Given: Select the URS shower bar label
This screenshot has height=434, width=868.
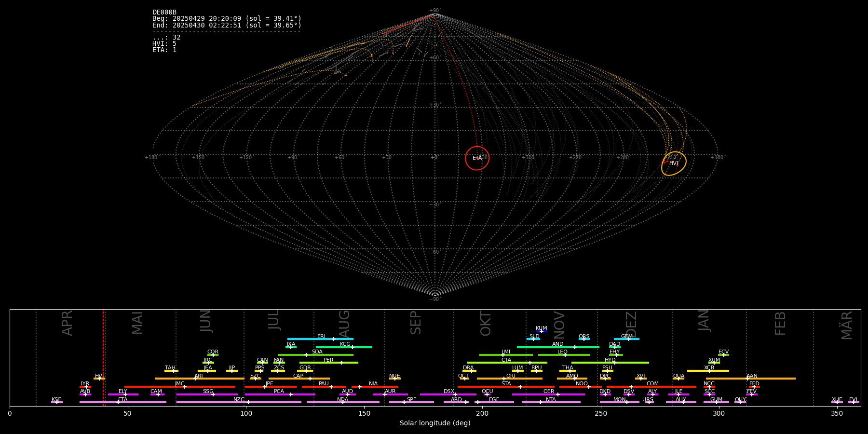Looking at the screenshot, I should click(x=648, y=400).
